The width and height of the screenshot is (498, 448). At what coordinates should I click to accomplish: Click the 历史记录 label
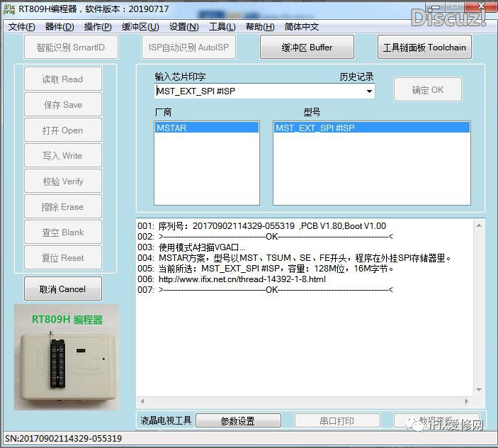tap(356, 77)
